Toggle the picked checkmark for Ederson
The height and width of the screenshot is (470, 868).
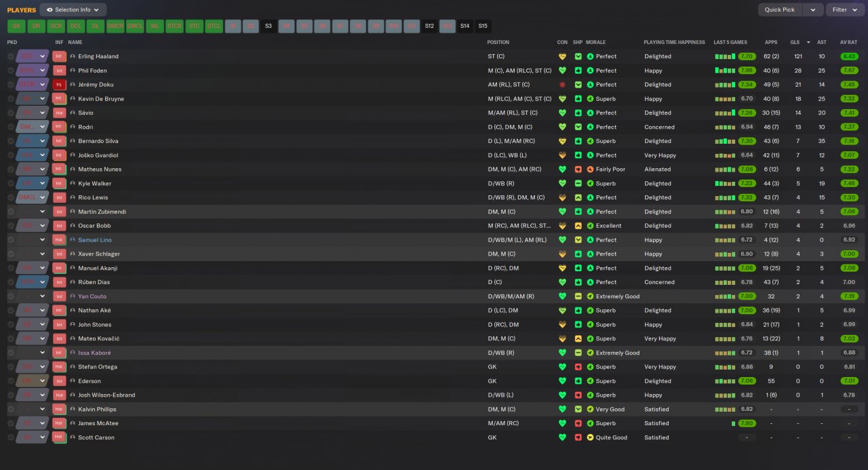pyautogui.click(x=11, y=381)
